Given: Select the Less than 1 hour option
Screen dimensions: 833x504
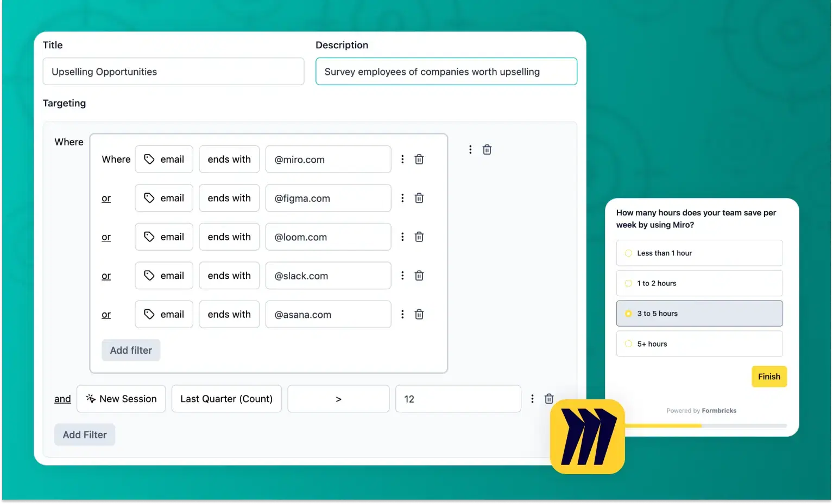Looking at the screenshot, I should (x=699, y=253).
